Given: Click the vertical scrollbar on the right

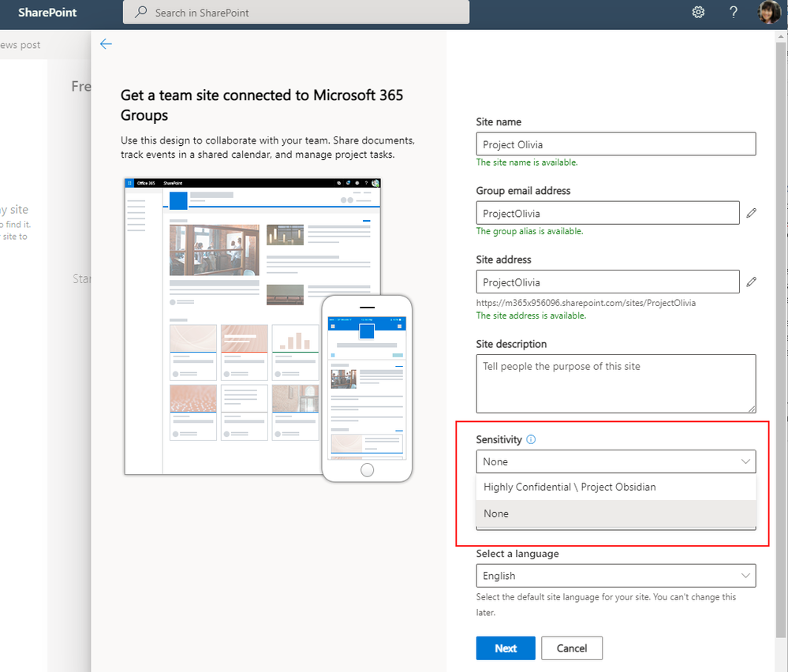Looking at the screenshot, I should click(780, 342).
